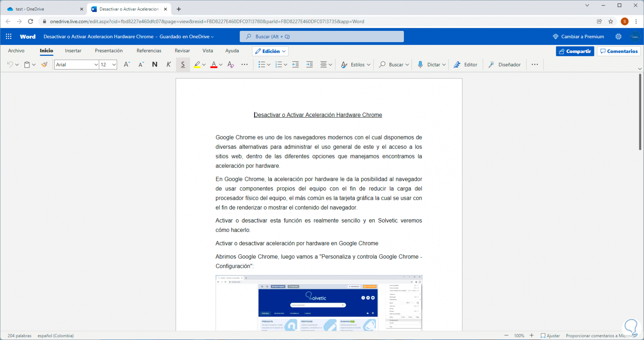Open the Diseñador design tool
Screen dimensions: 644x340
(505, 64)
